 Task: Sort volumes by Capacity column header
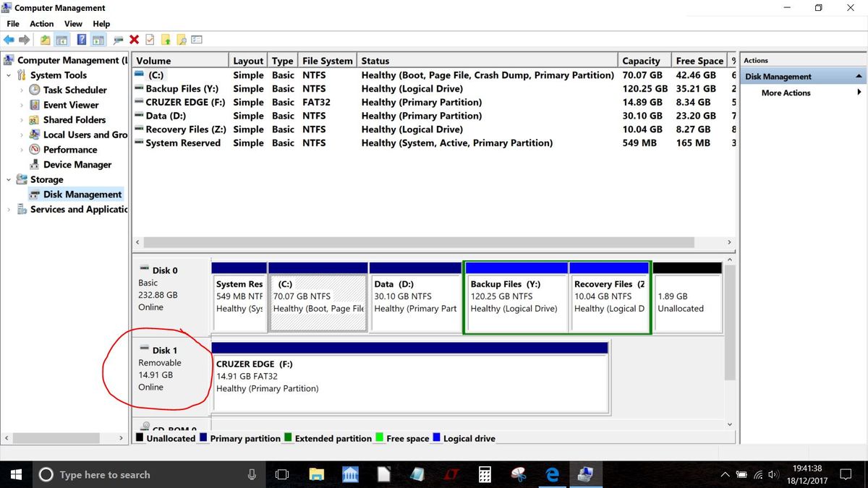click(641, 61)
